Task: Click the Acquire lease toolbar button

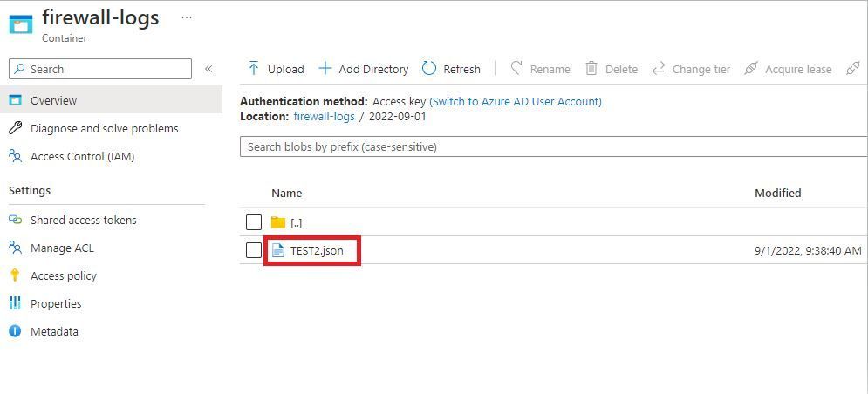Action: click(788, 69)
